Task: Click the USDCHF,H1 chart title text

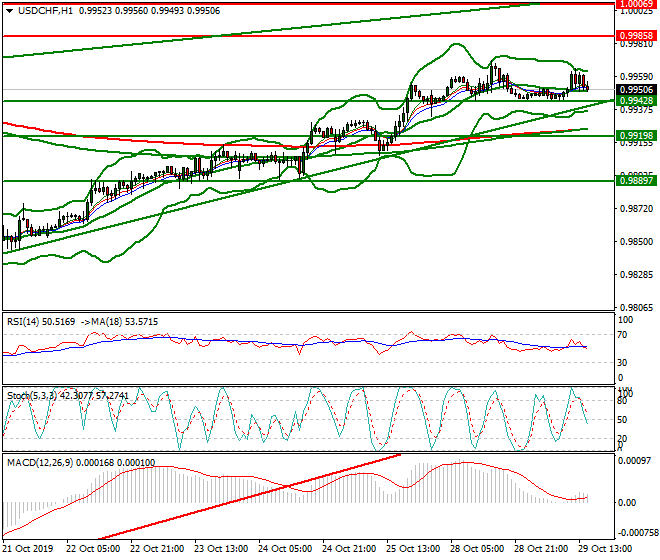Action: coord(45,11)
